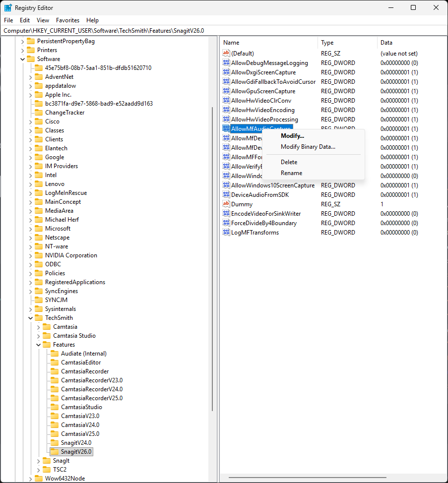Expand the Policies tree node
448x483 pixels.
pos(30,273)
